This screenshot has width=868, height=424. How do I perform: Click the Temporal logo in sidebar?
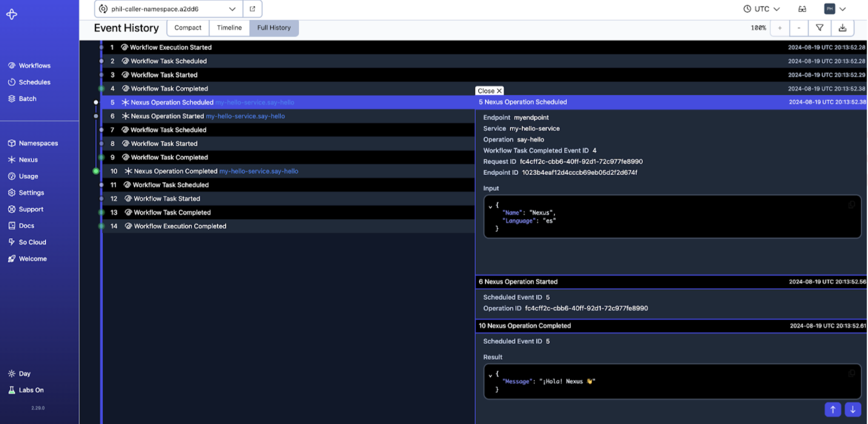click(x=12, y=14)
